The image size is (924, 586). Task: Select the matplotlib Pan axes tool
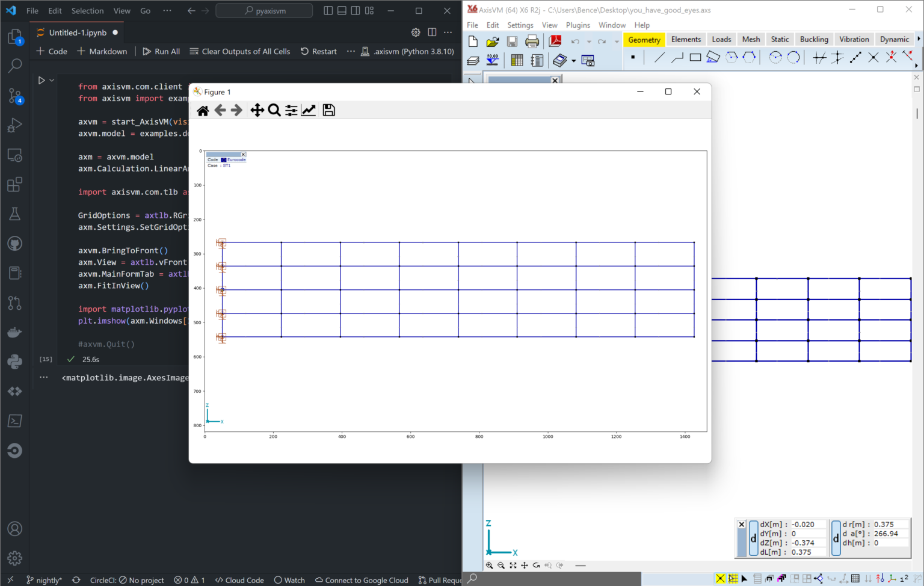[257, 110]
